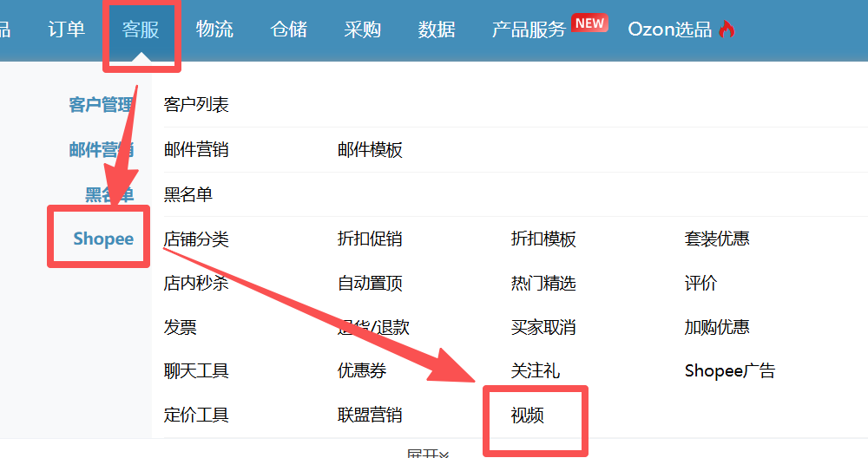
Task: Click the NEW badge next to 产品服务
Action: click(x=589, y=23)
